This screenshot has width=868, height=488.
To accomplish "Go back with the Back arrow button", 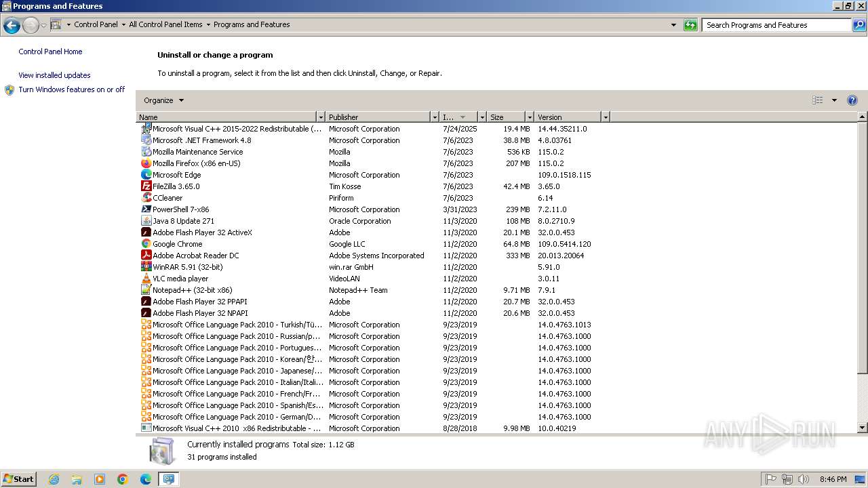I will [x=12, y=26].
